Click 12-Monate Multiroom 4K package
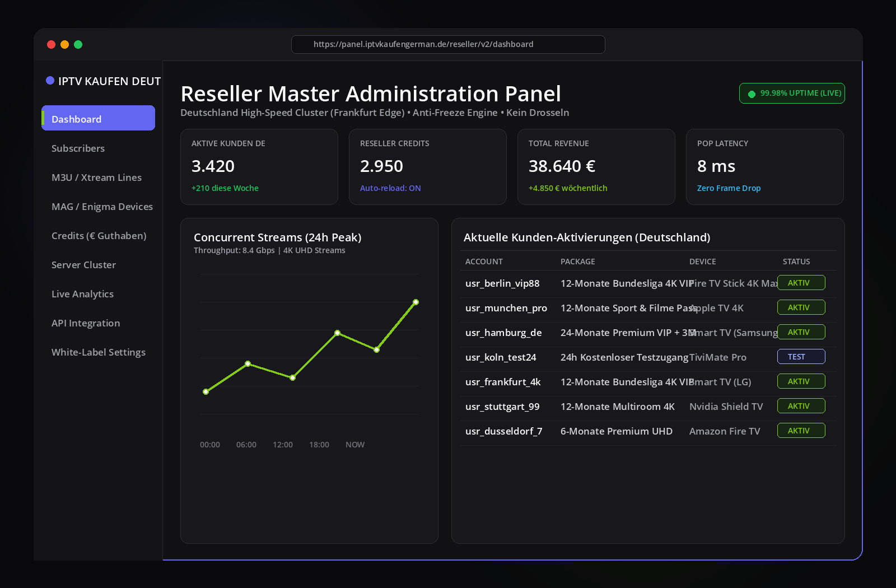Viewport: 896px width, 588px height. (618, 407)
